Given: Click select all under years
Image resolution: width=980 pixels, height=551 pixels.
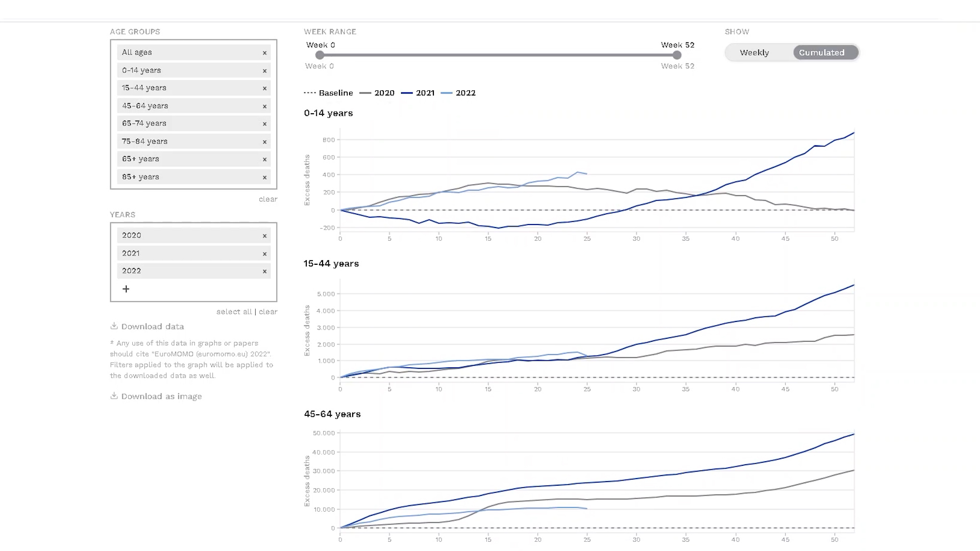Looking at the screenshot, I should pos(234,312).
